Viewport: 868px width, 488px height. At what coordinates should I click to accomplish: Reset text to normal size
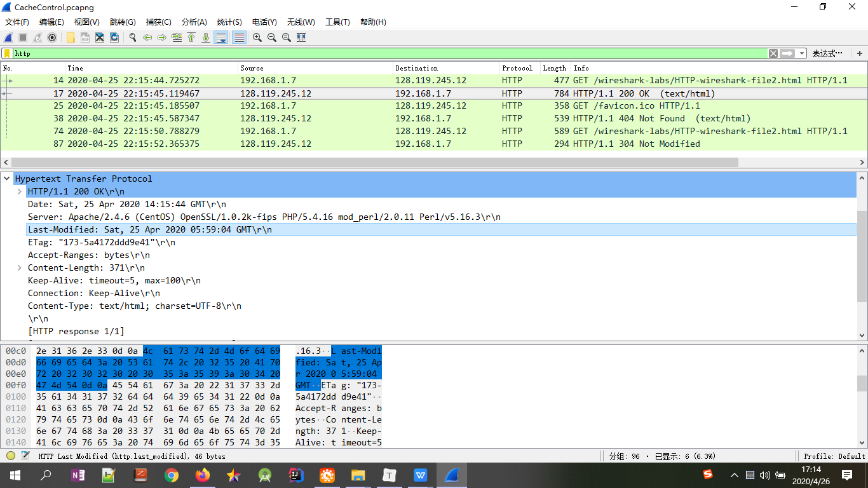click(x=287, y=37)
